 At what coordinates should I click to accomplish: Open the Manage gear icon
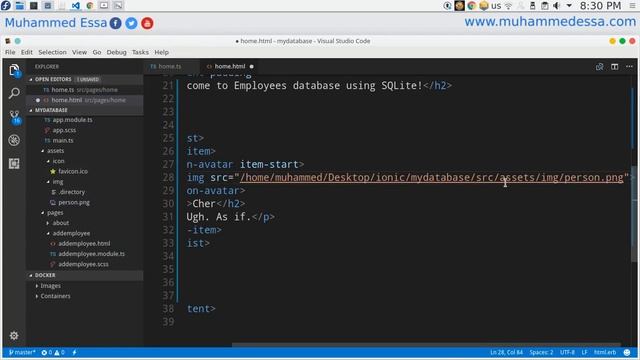tap(14, 336)
